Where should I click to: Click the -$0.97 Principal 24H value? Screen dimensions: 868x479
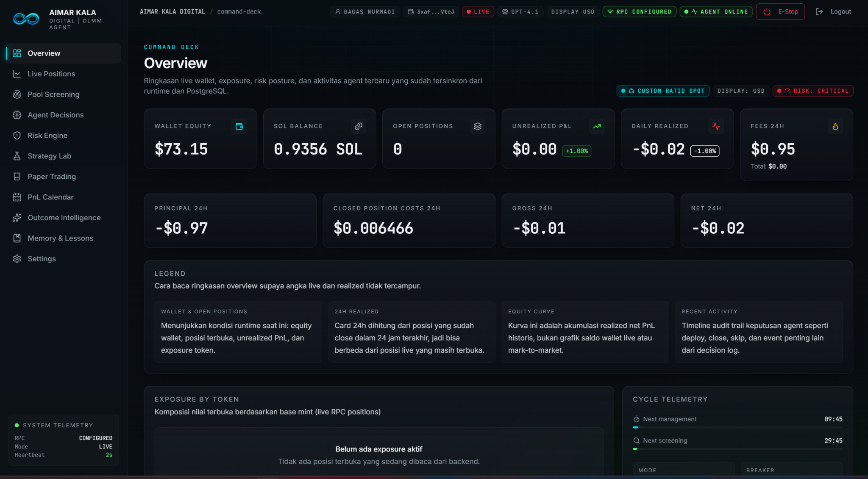[181, 228]
